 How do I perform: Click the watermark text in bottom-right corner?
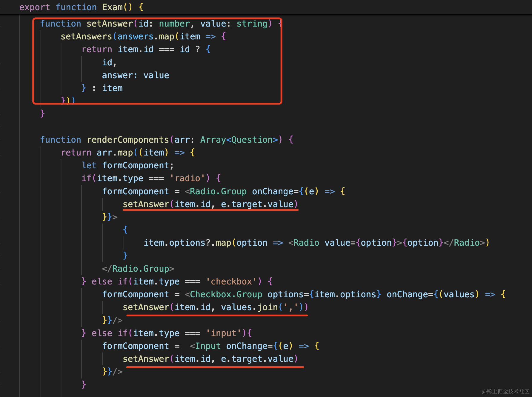coord(505,391)
